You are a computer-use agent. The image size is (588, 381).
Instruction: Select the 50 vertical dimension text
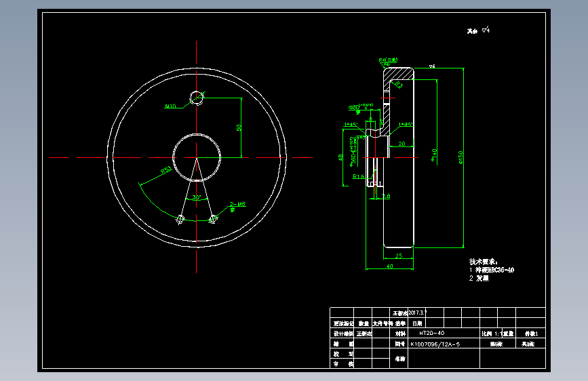[239, 127]
